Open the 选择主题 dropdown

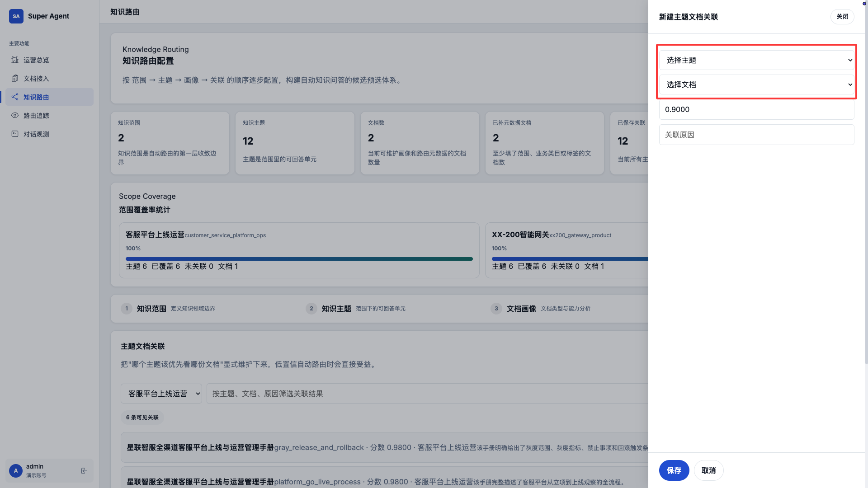(756, 60)
